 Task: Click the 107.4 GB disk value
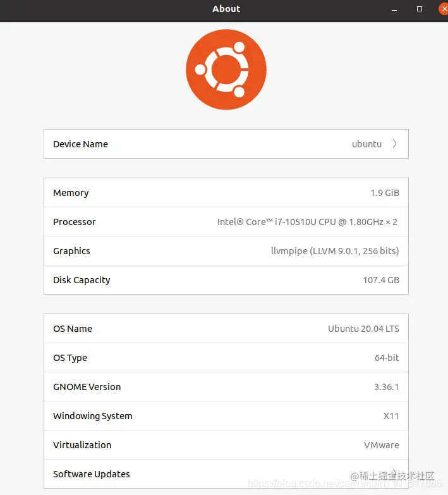(x=381, y=280)
